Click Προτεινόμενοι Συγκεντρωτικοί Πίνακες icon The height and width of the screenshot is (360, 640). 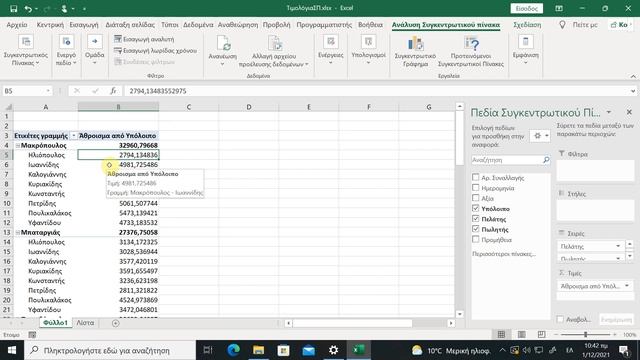pyautogui.click(x=471, y=44)
